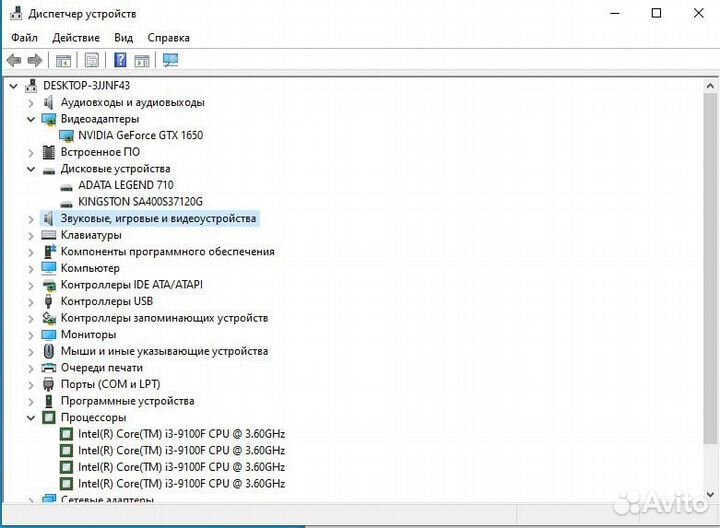Minimize the Device Manager window
The image size is (720, 528).
pos(615,13)
